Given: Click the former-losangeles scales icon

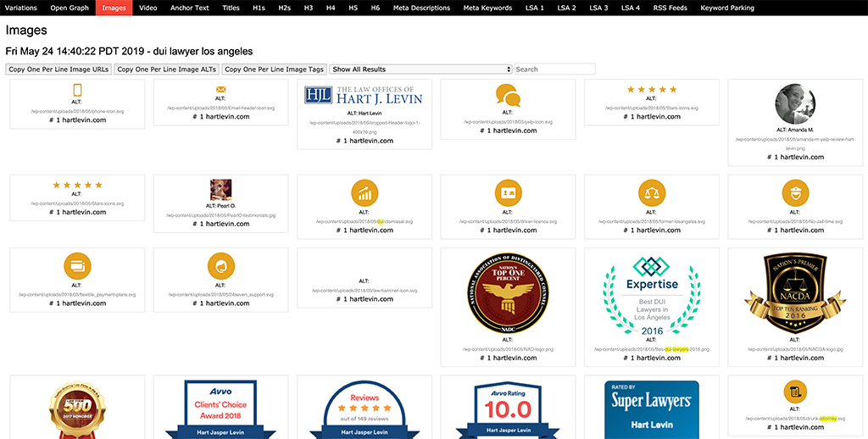Looking at the screenshot, I should pyautogui.click(x=652, y=193).
